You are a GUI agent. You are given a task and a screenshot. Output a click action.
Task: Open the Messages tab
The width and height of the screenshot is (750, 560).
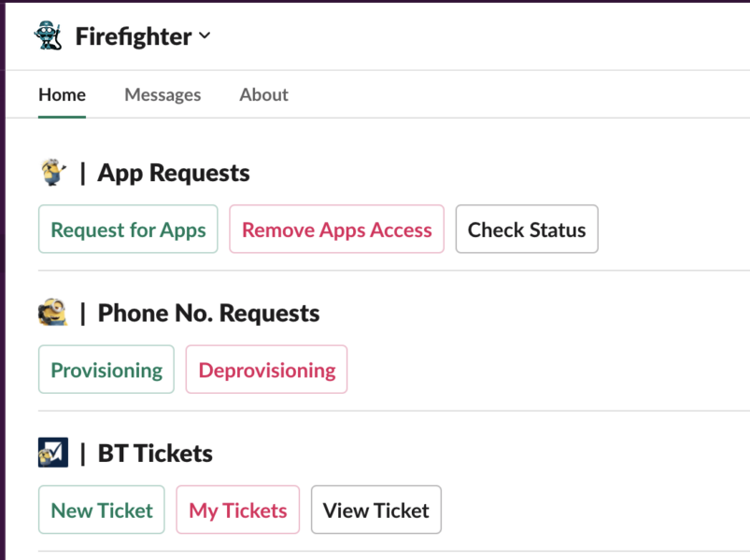163,94
